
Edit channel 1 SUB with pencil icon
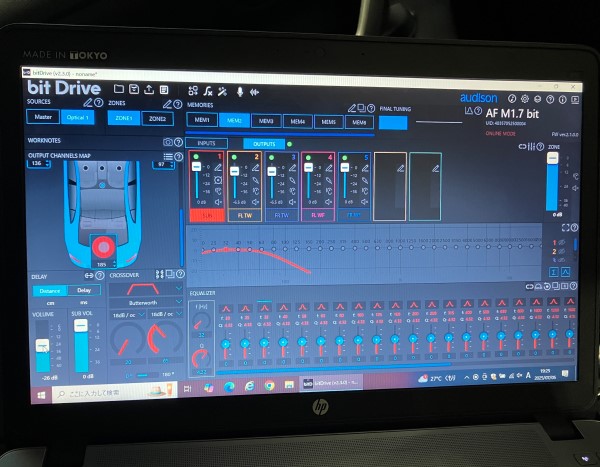pyautogui.click(x=218, y=167)
